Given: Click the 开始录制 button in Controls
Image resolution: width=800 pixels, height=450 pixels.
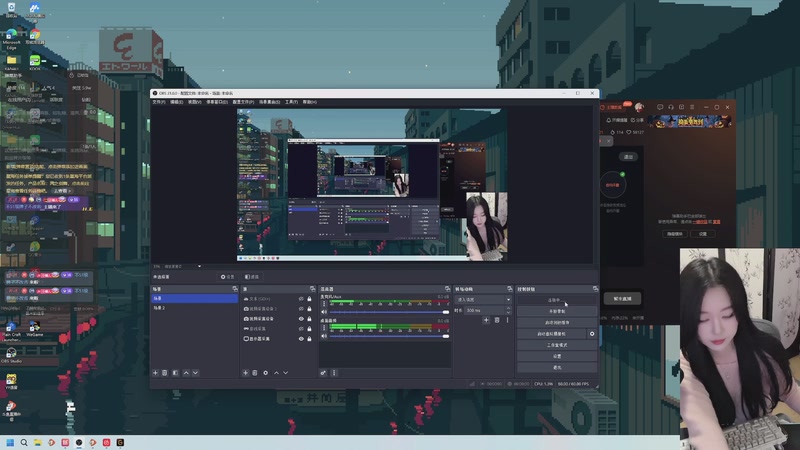Looking at the screenshot, I should click(x=557, y=311).
